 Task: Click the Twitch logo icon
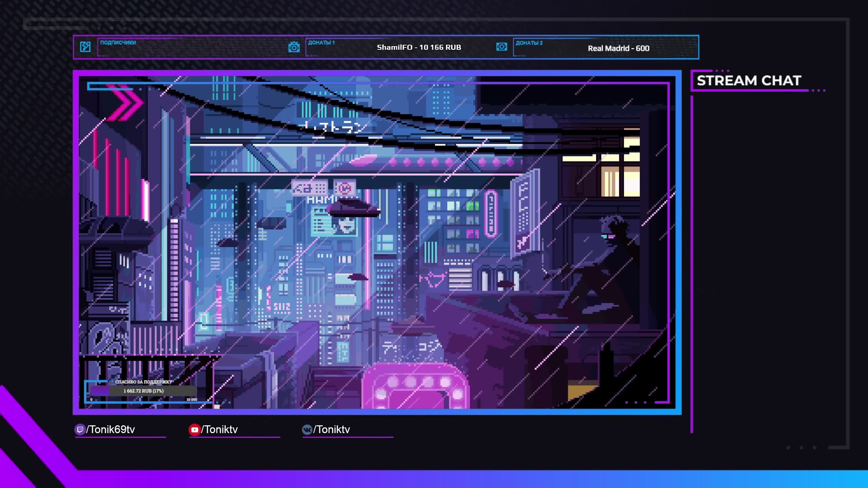(x=80, y=429)
